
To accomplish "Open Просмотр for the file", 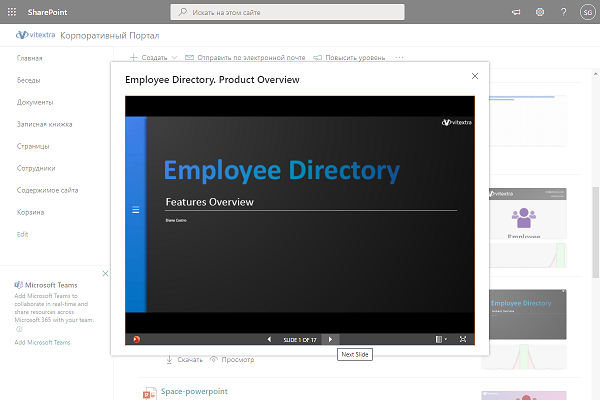I will coord(232,360).
